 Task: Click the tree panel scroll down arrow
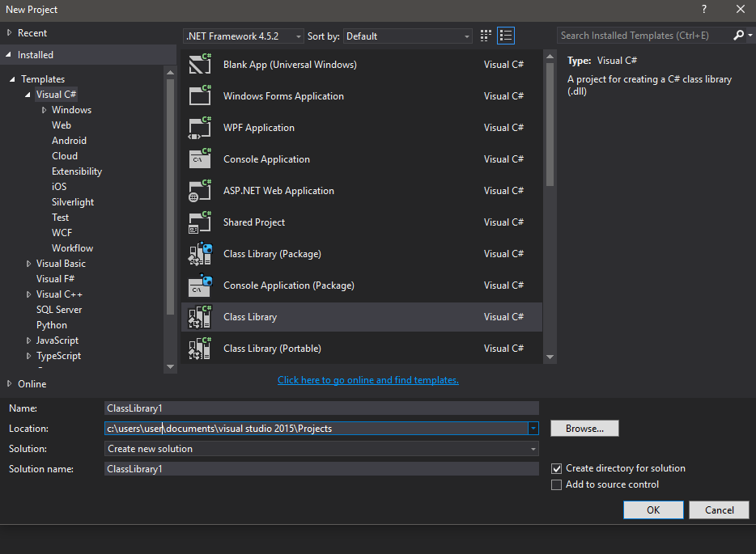coord(170,366)
